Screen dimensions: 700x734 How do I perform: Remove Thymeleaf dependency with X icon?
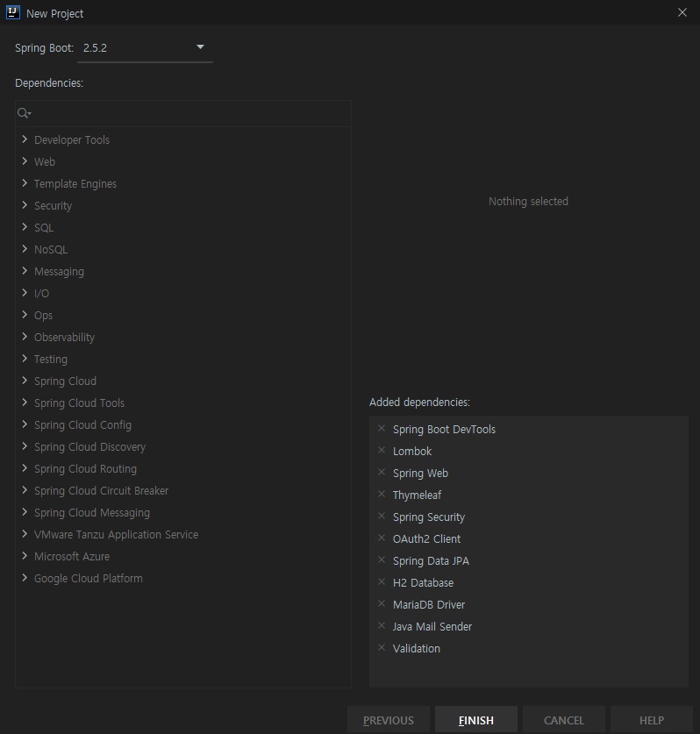tap(382, 494)
